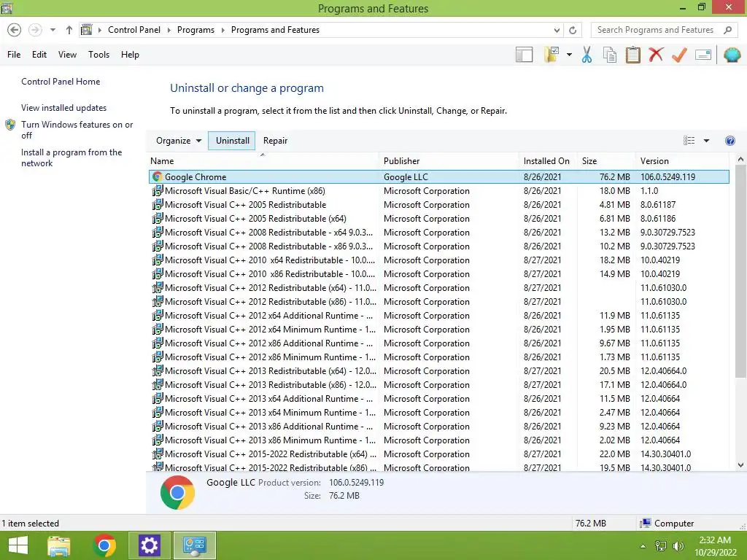Open recent locations dropdown arrow
747x560 pixels.
pos(53,30)
